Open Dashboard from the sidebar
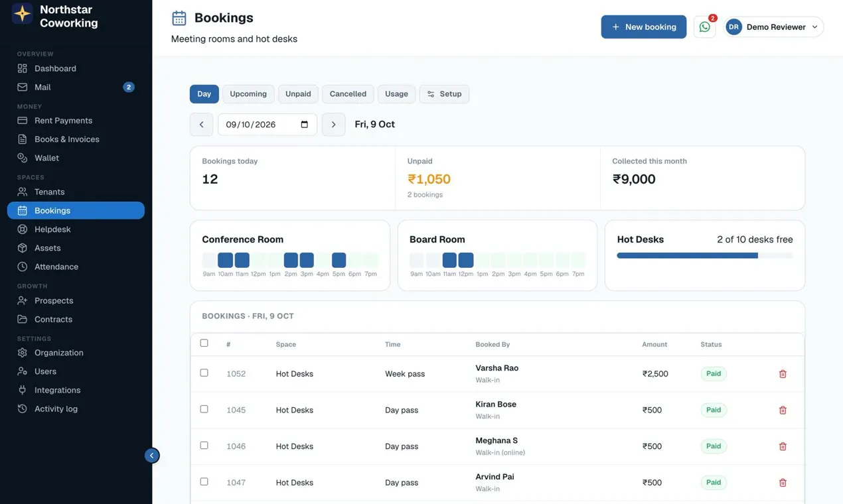 coord(76,68)
